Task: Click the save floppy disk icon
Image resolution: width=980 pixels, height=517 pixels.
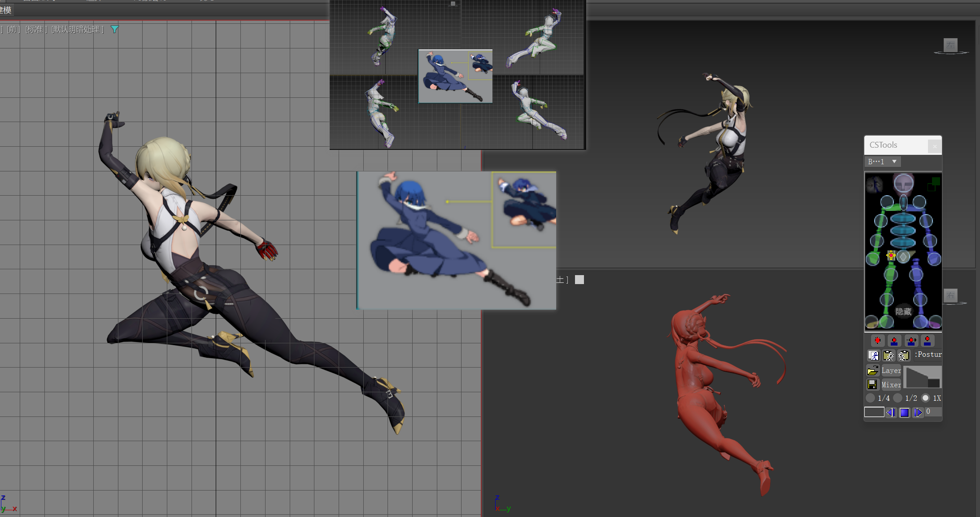Action: [x=872, y=385]
